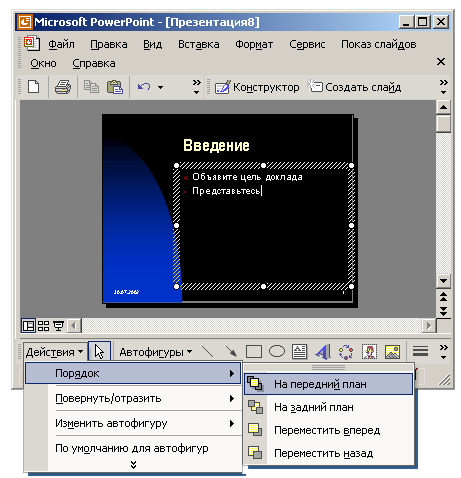Expand the formatting toolbar options chevron
The image size is (461, 478).
pyautogui.click(x=443, y=86)
